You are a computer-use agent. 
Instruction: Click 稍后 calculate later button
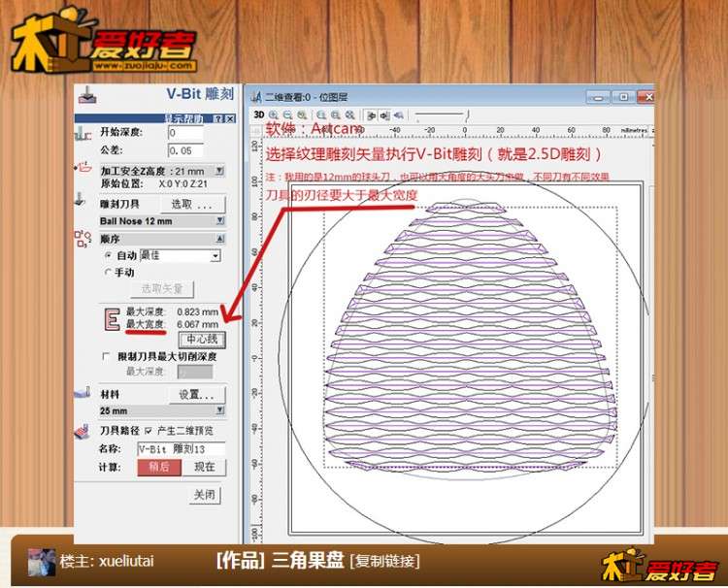[x=159, y=467]
